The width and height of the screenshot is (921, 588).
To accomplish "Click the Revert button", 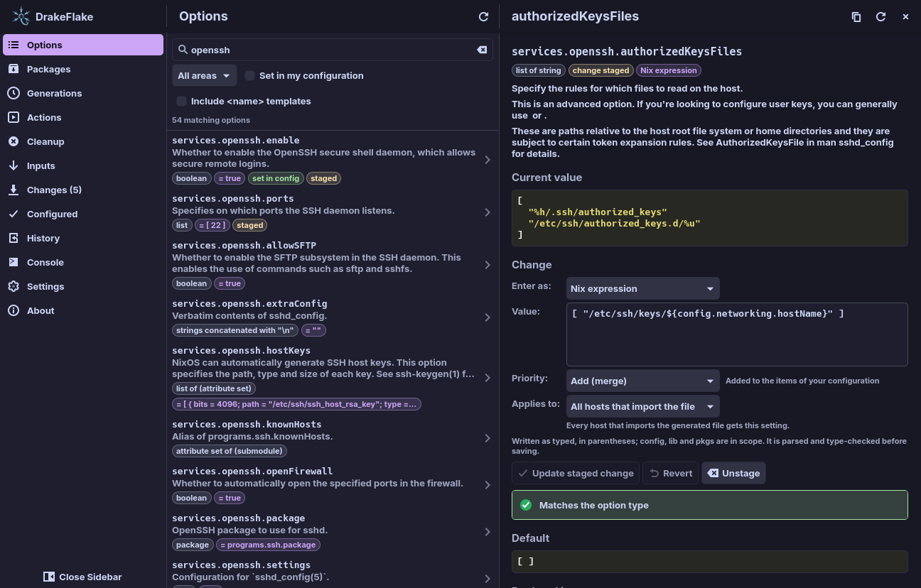I will click(670, 473).
